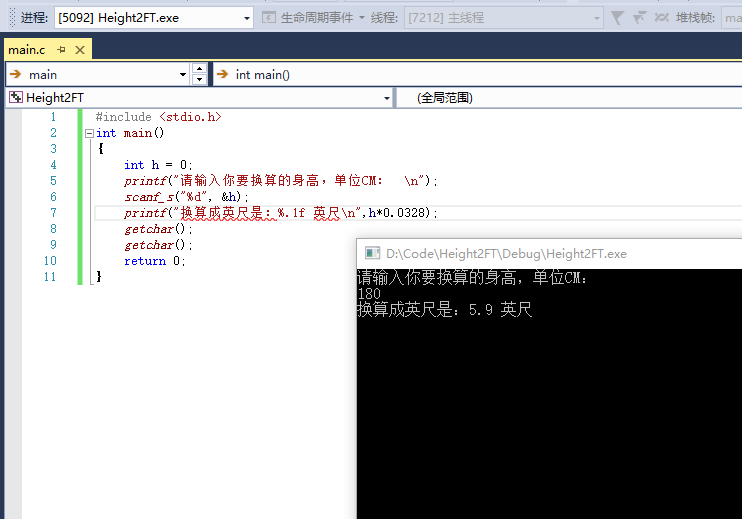742x519 pixels.
Task: Click the up stepper arrow beside main
Action: coord(199,69)
